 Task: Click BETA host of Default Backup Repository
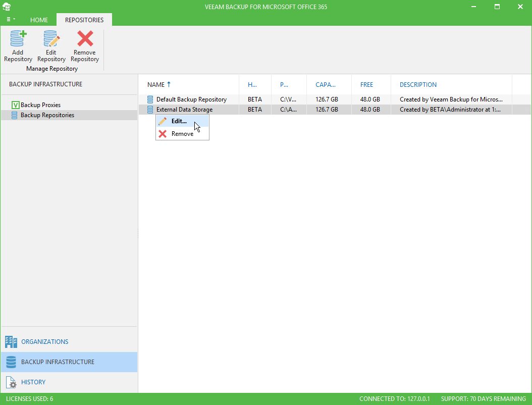coord(255,99)
